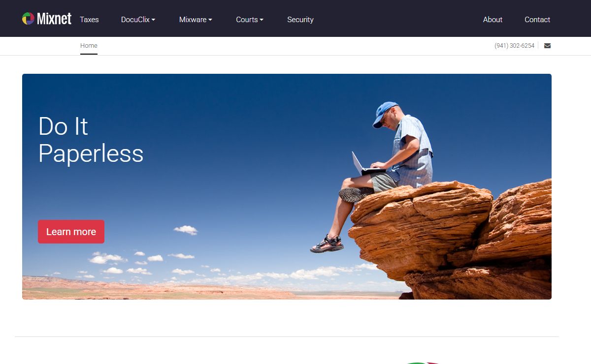Click the Mixnet colorful circle logo
Image resolution: width=591 pixels, height=364 pixels.
click(28, 19)
